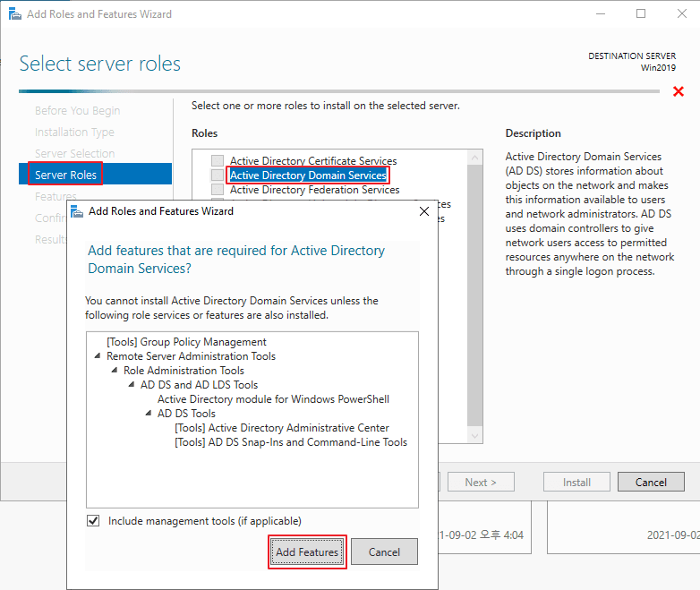Maximize the main wizard window

click(x=641, y=13)
